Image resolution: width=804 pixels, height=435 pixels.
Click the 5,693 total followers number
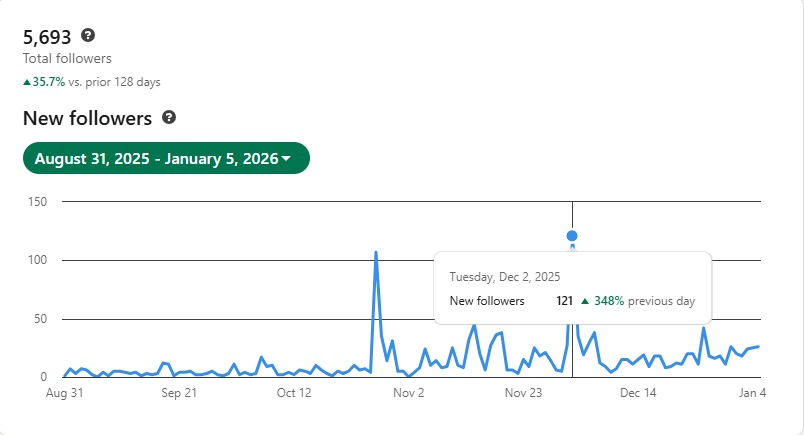pos(47,37)
